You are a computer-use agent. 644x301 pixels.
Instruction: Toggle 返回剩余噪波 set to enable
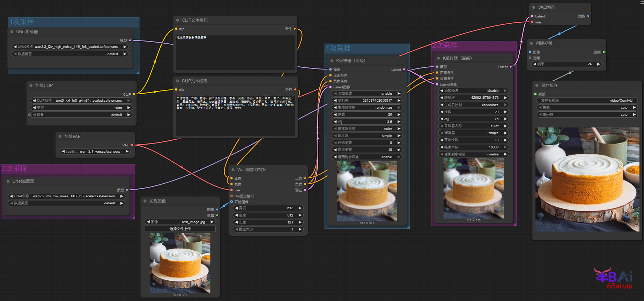(x=367, y=157)
